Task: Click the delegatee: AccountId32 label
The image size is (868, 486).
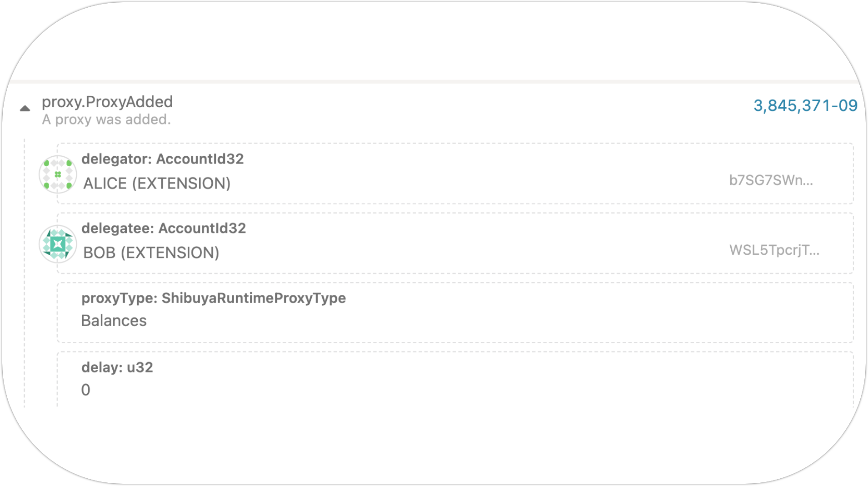Action: [164, 228]
